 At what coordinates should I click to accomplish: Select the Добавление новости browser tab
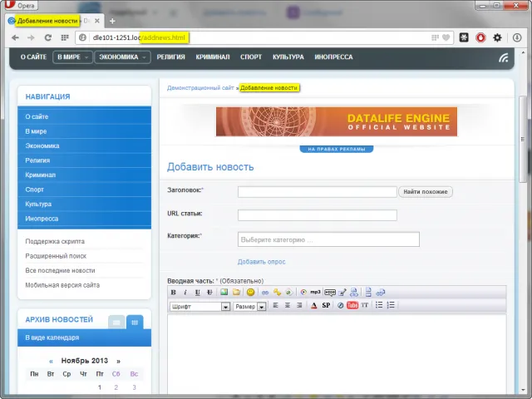point(54,21)
